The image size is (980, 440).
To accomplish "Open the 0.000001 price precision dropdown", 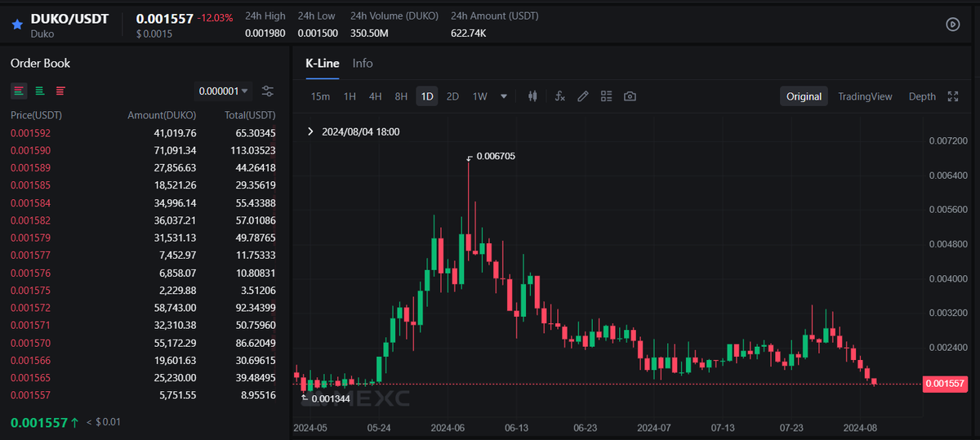I will tap(224, 91).
